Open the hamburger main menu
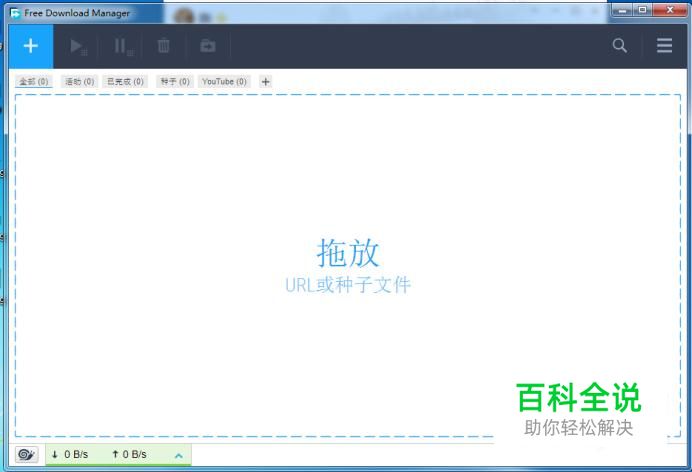692x472 pixels. coord(664,45)
